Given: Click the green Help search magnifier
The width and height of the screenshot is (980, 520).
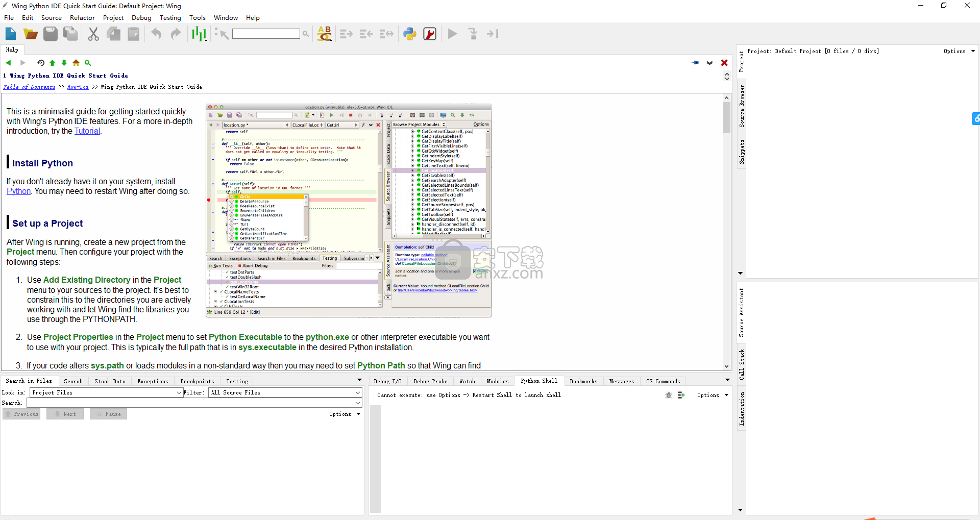Looking at the screenshot, I should pyautogui.click(x=88, y=63).
